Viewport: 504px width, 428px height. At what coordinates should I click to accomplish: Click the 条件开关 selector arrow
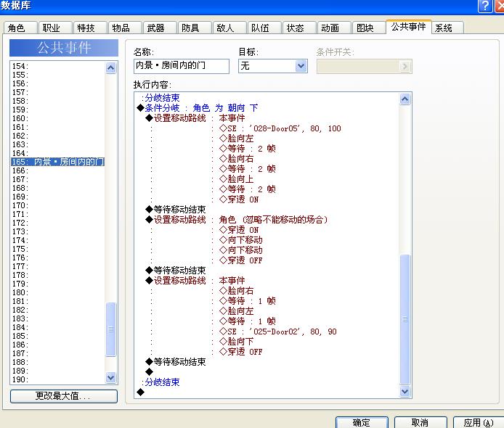coord(405,67)
